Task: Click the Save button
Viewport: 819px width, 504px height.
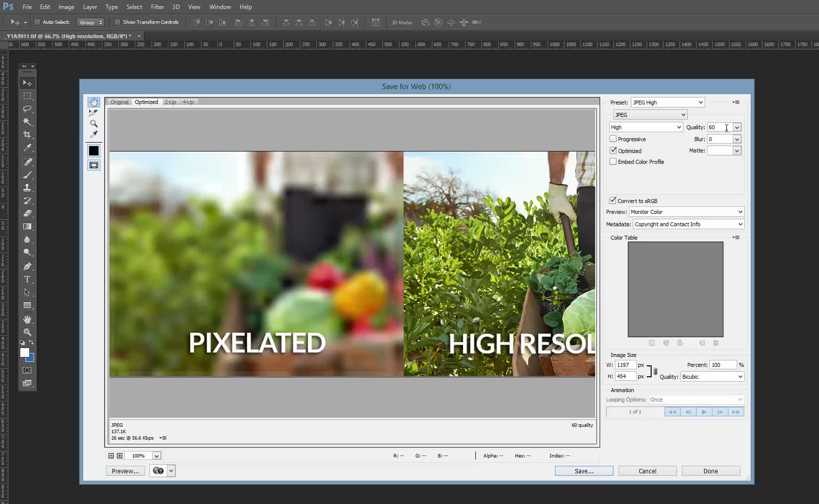Action: tap(583, 470)
